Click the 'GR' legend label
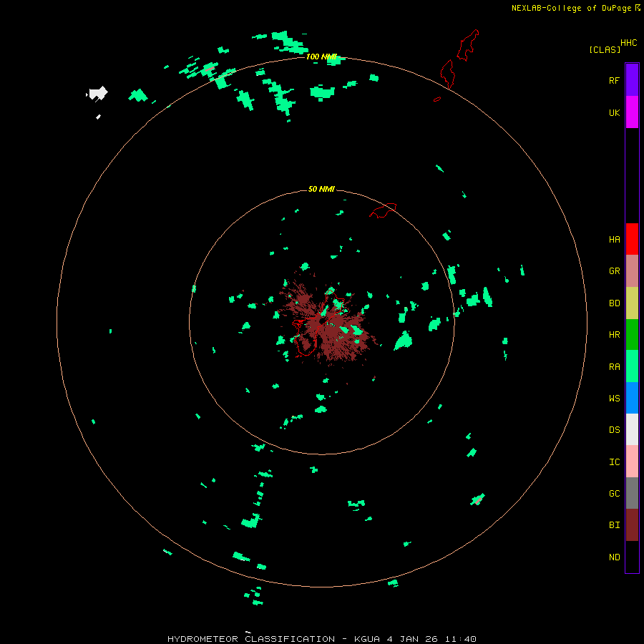 614,271
